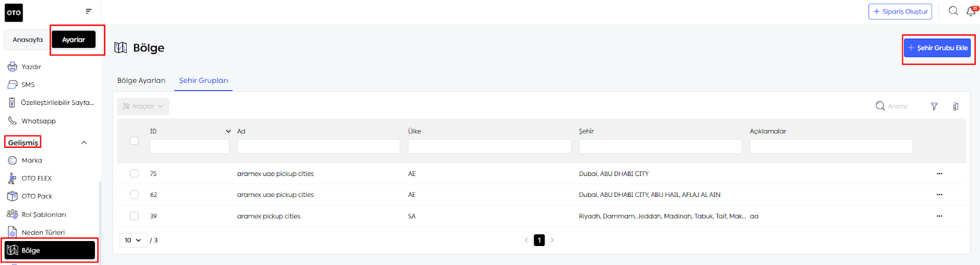Collapse the Gelişmiş section chevron
980x265 pixels.
point(84,142)
